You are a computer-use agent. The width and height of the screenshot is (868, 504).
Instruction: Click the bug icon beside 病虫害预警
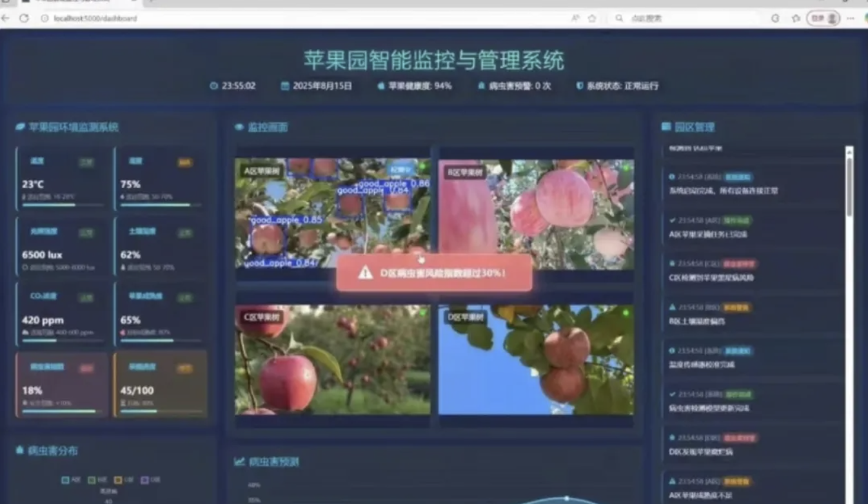481,86
